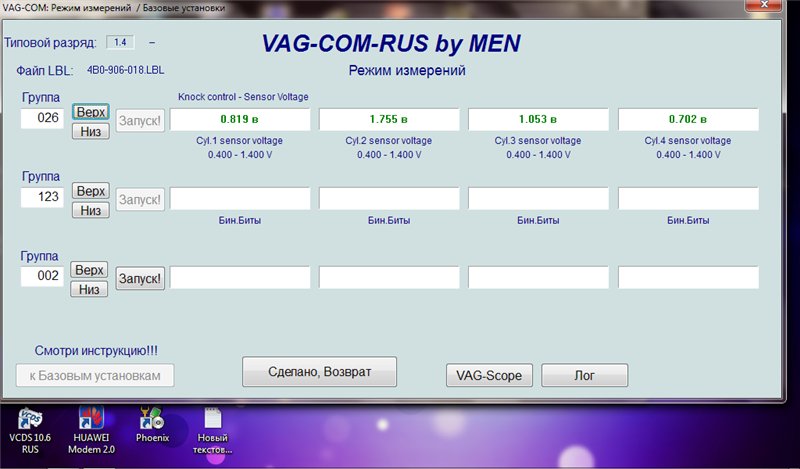
Task: Click disabled Запуск! button for group 026
Action: tap(140, 121)
